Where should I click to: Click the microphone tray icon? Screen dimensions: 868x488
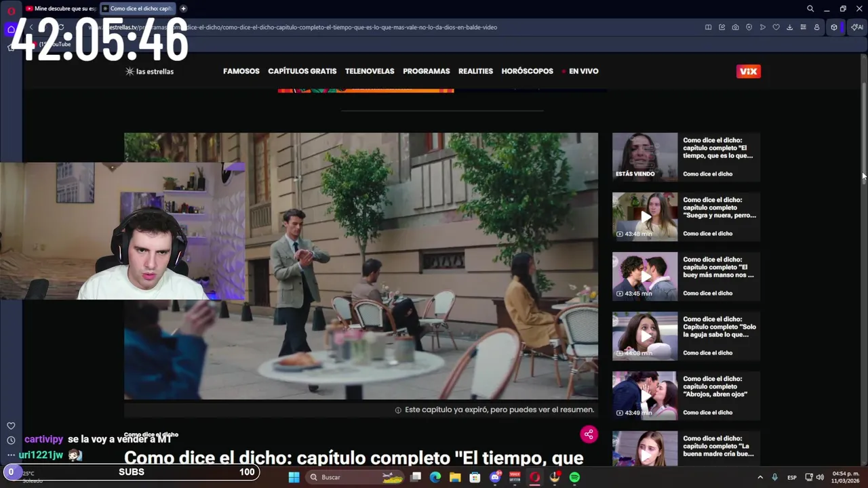(x=774, y=477)
